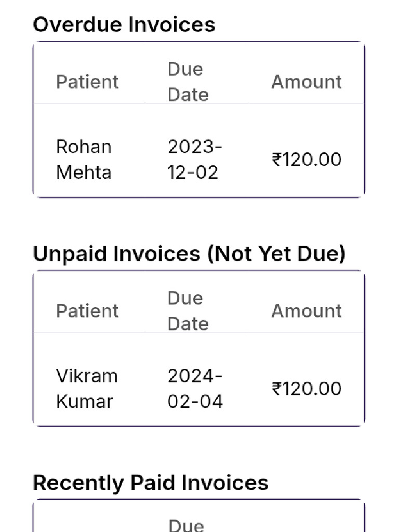Screen dimensions: 399x532
Task: Select Amount header in Overdue Invoices table
Action: tap(306, 82)
